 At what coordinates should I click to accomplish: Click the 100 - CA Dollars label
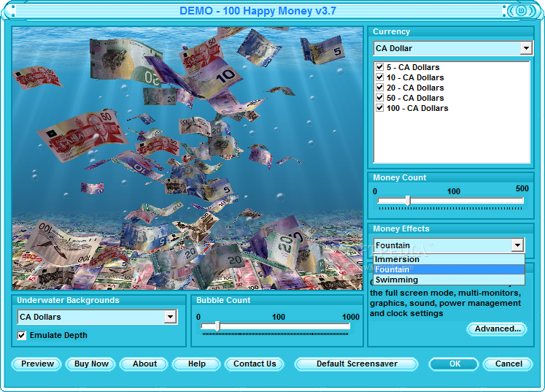click(417, 108)
